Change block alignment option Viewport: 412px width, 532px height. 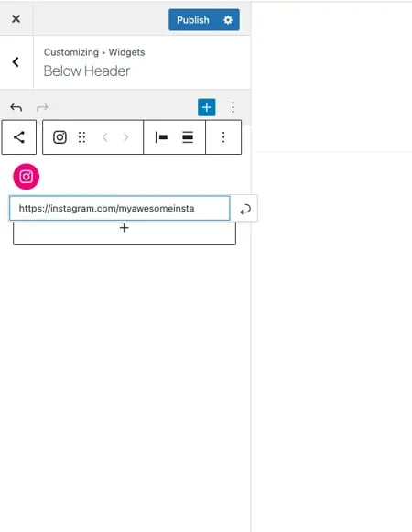pyautogui.click(x=188, y=137)
